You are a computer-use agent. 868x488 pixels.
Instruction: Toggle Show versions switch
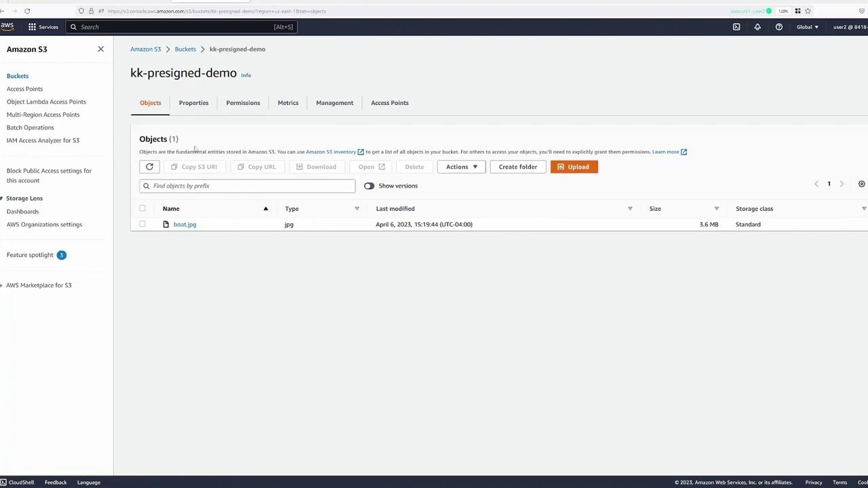[x=369, y=186]
